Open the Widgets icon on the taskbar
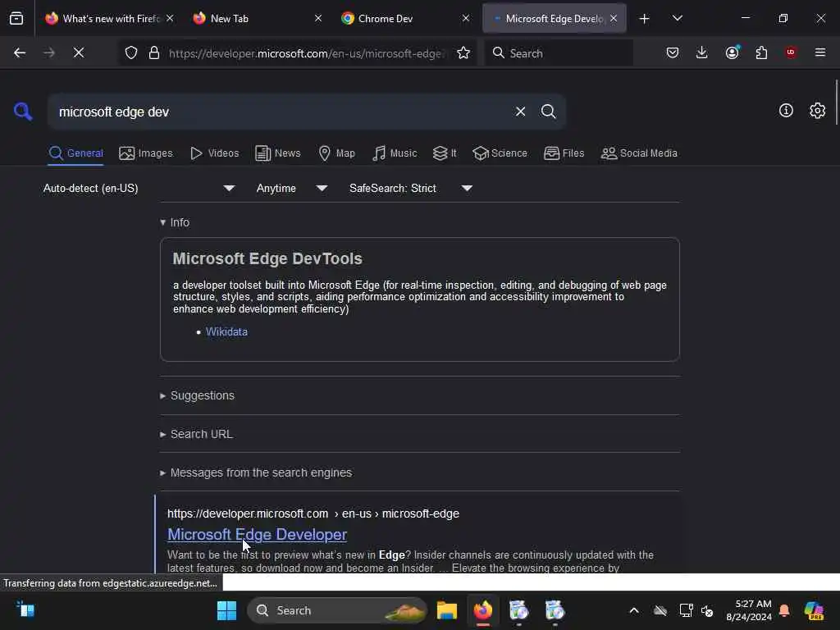The width and height of the screenshot is (840, 630). pos(25,610)
